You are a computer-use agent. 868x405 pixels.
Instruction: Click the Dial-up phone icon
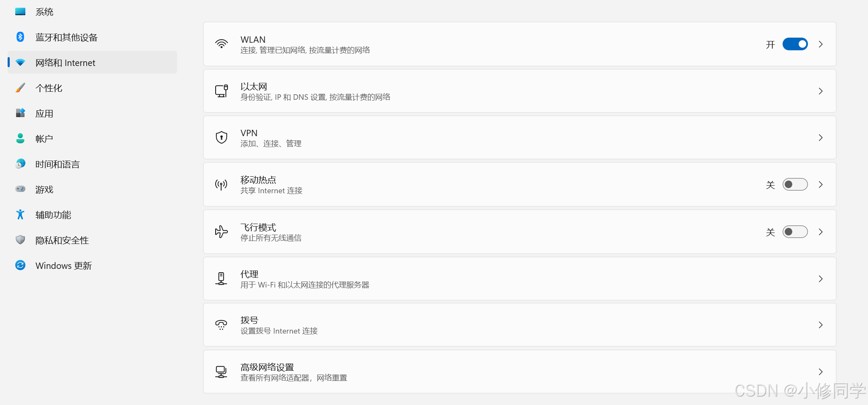(x=221, y=325)
